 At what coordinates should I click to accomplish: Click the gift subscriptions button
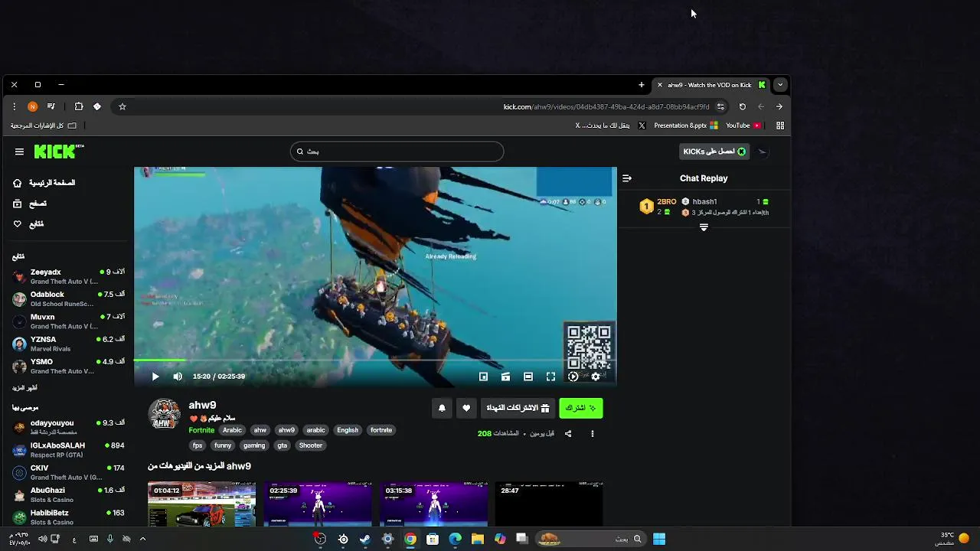(518, 408)
